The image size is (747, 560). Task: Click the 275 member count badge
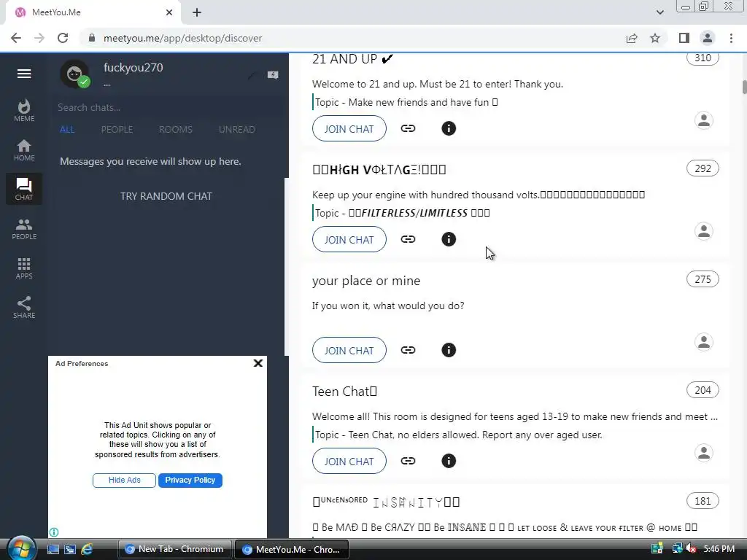[703, 279]
